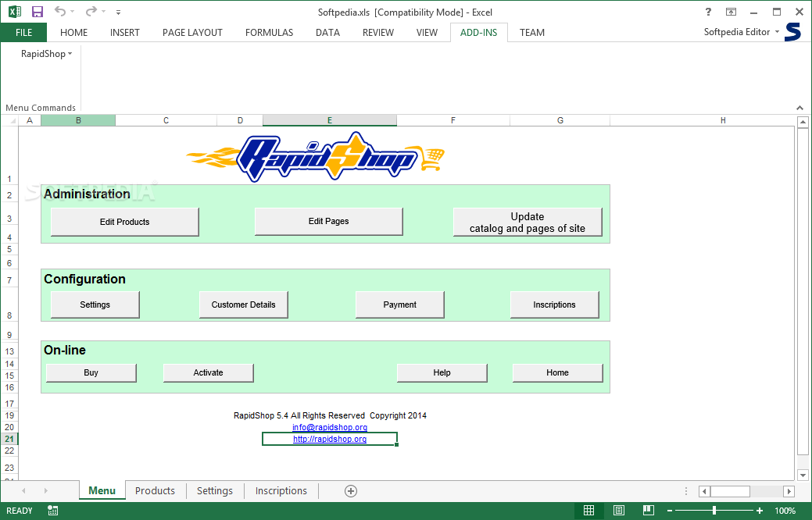
Task: Open Ribbon Display Options icon
Action: [731, 12]
